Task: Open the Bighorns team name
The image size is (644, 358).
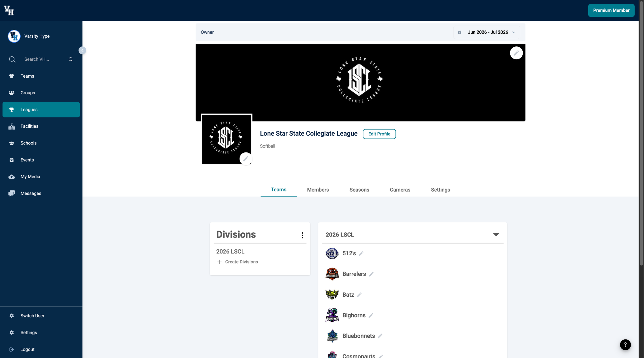Action: click(x=354, y=315)
